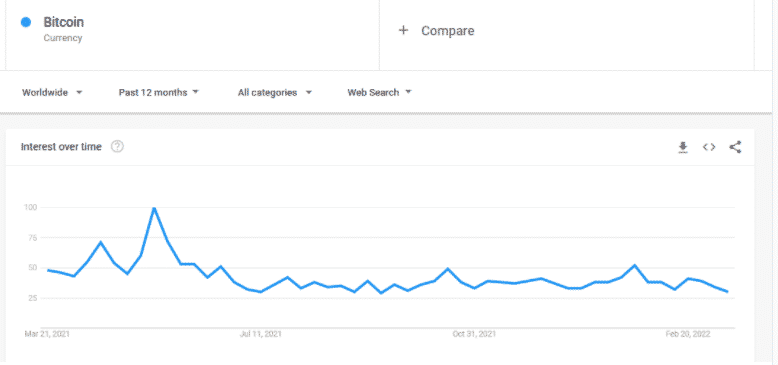This screenshot has width=778, height=365.
Task: Click the Compare search term field
Action: (567, 31)
